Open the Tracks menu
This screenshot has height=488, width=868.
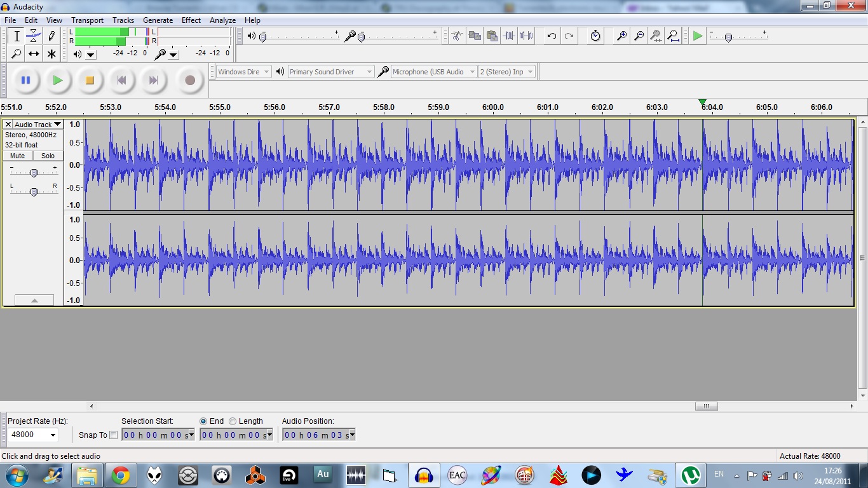(123, 20)
